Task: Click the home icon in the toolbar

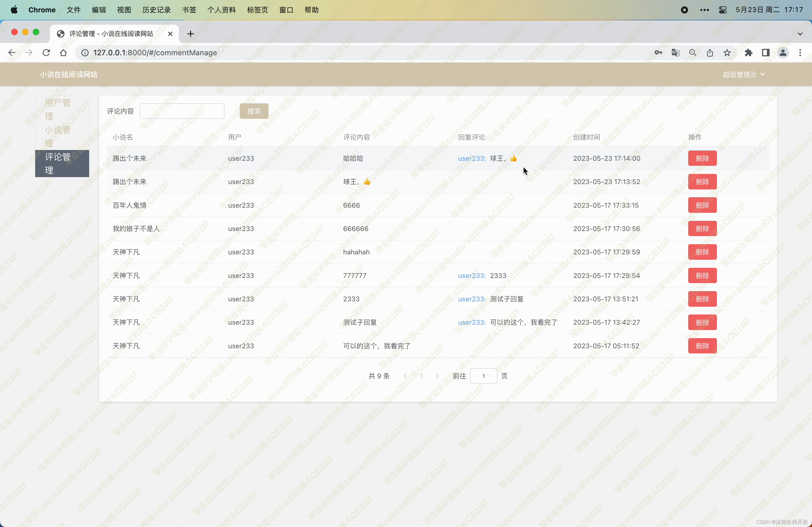Action: pos(63,53)
